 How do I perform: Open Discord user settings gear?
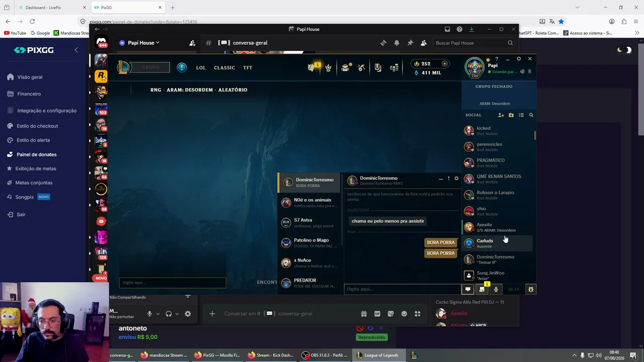coord(188,314)
